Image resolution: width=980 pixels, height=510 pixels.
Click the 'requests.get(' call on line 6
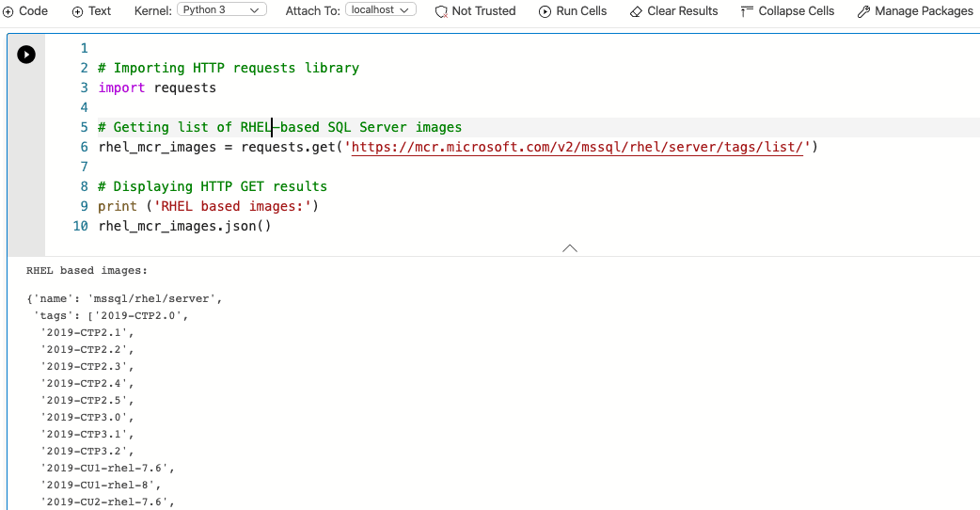coord(292,147)
